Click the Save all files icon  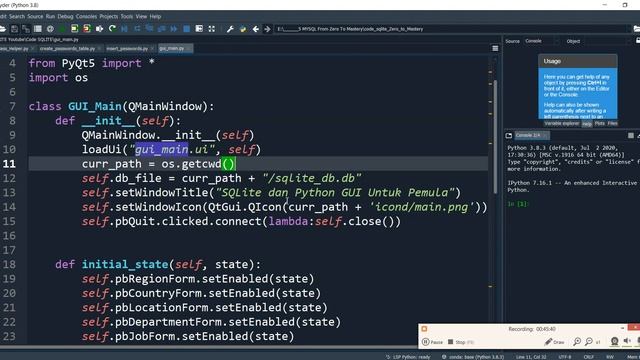(26, 29)
